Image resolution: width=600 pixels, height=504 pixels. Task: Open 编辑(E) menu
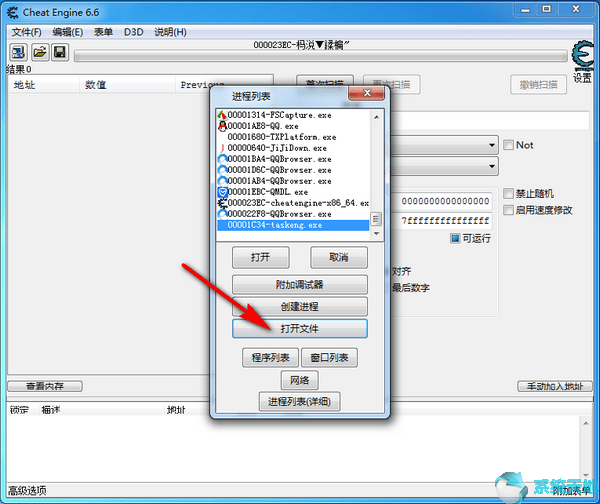pyautogui.click(x=67, y=32)
